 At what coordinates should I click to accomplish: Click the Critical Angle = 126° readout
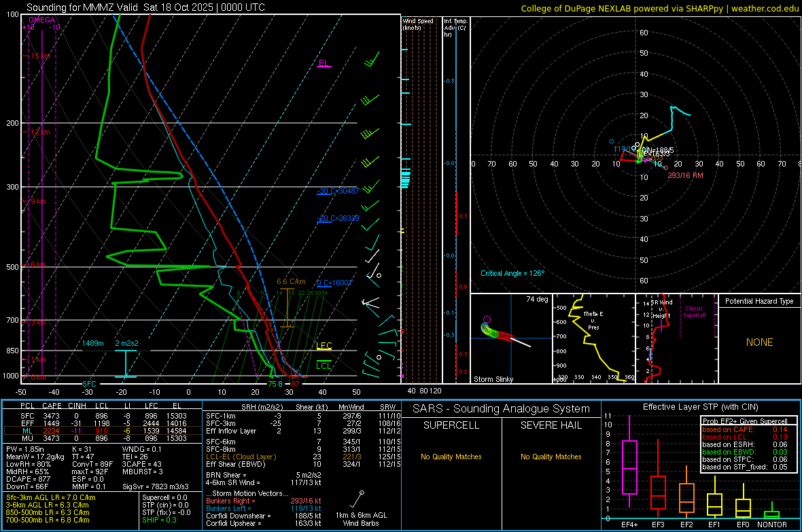click(x=512, y=273)
